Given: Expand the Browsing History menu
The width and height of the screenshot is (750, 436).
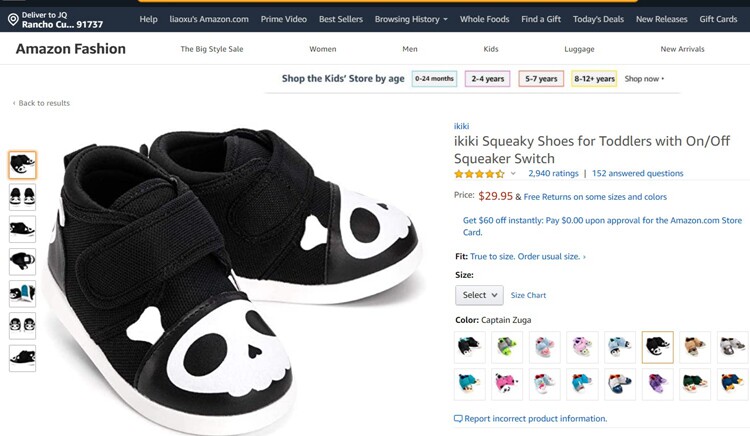Looking at the screenshot, I should (411, 19).
